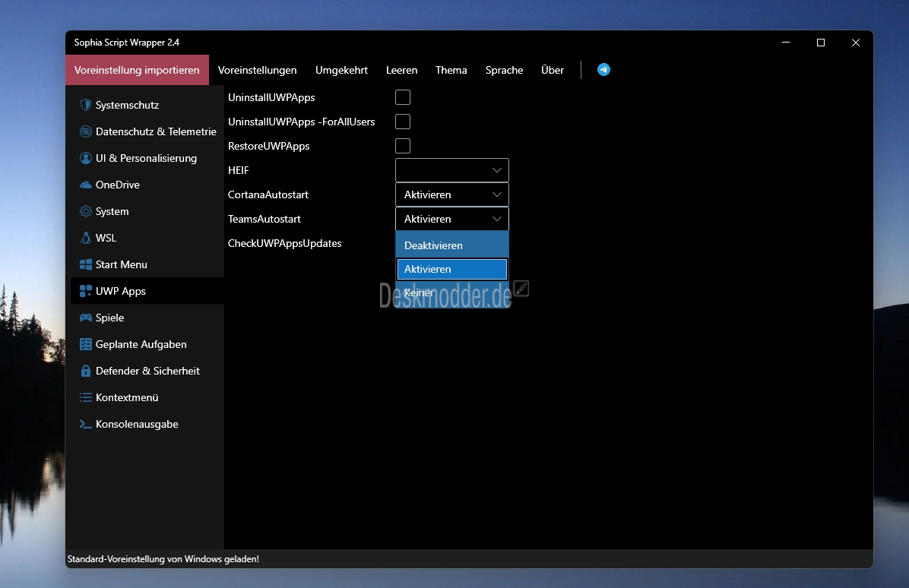Choose Deaktivieren in the dropdown list
Image resolution: width=909 pixels, height=588 pixels.
point(452,245)
